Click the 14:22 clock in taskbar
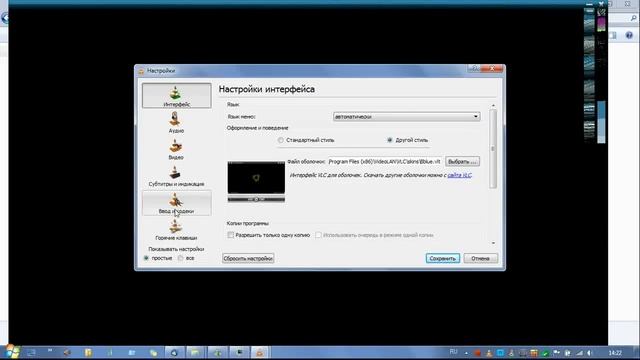Screen dimensions: 640x360 point(615,353)
